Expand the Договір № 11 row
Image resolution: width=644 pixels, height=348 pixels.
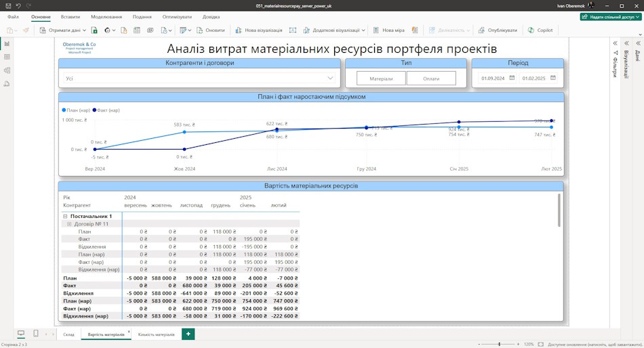click(69, 224)
